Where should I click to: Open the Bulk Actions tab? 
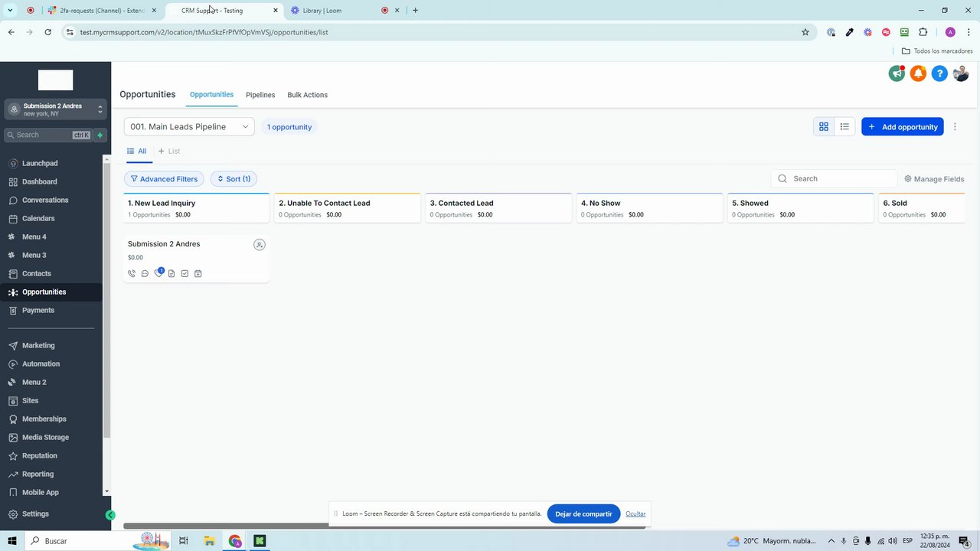pyautogui.click(x=307, y=95)
